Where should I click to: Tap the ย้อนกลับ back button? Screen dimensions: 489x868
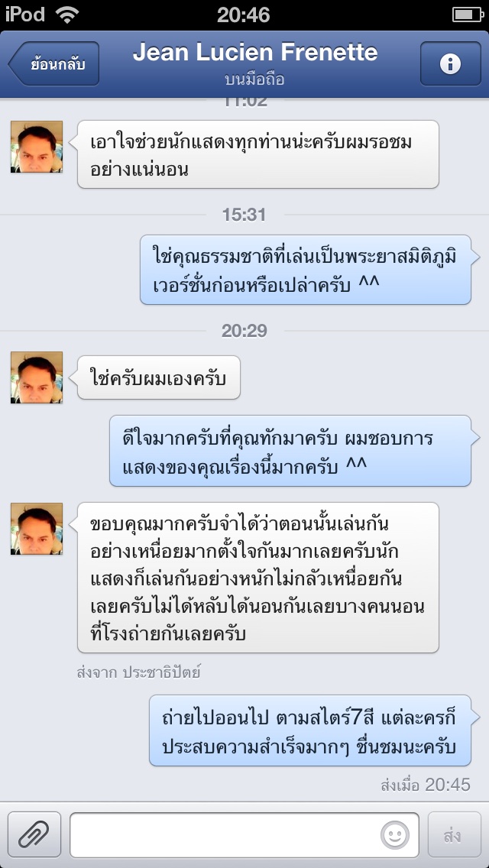(x=53, y=63)
